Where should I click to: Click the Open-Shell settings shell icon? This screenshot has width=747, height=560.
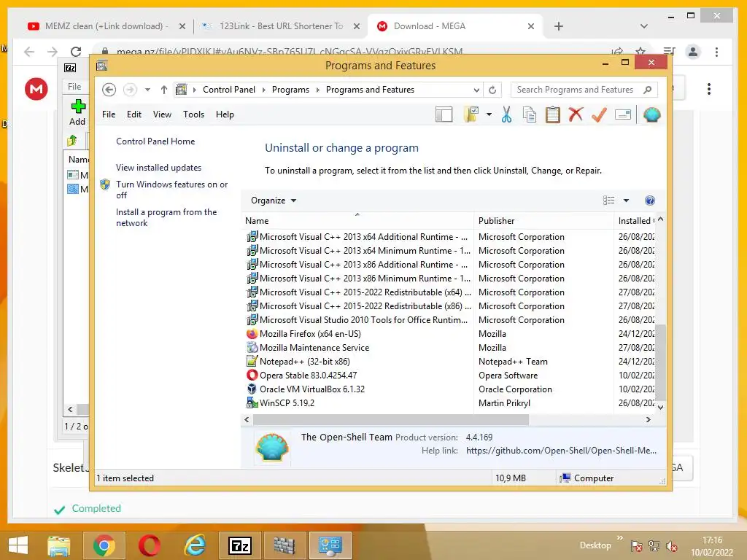pyautogui.click(x=651, y=114)
